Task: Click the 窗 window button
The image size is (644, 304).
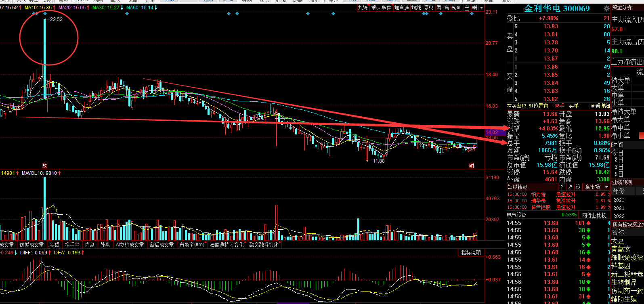Action: (x=447, y=8)
